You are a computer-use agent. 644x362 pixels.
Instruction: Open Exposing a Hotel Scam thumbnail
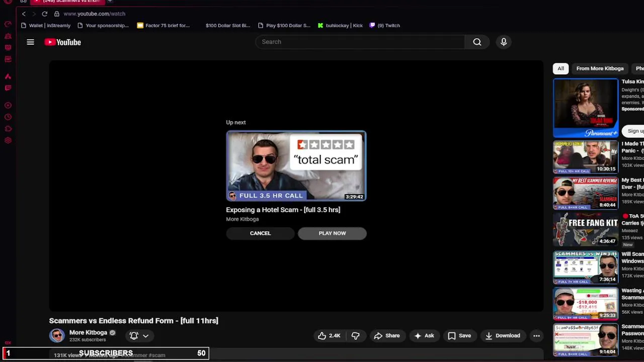click(x=296, y=166)
